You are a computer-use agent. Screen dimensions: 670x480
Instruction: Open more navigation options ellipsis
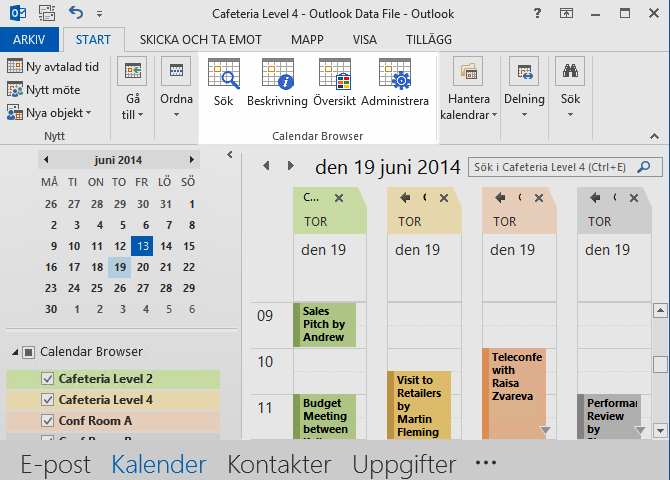pyautogui.click(x=486, y=462)
